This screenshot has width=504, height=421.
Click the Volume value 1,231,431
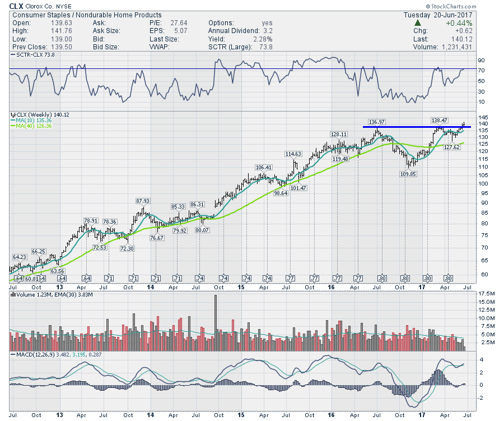(457, 47)
